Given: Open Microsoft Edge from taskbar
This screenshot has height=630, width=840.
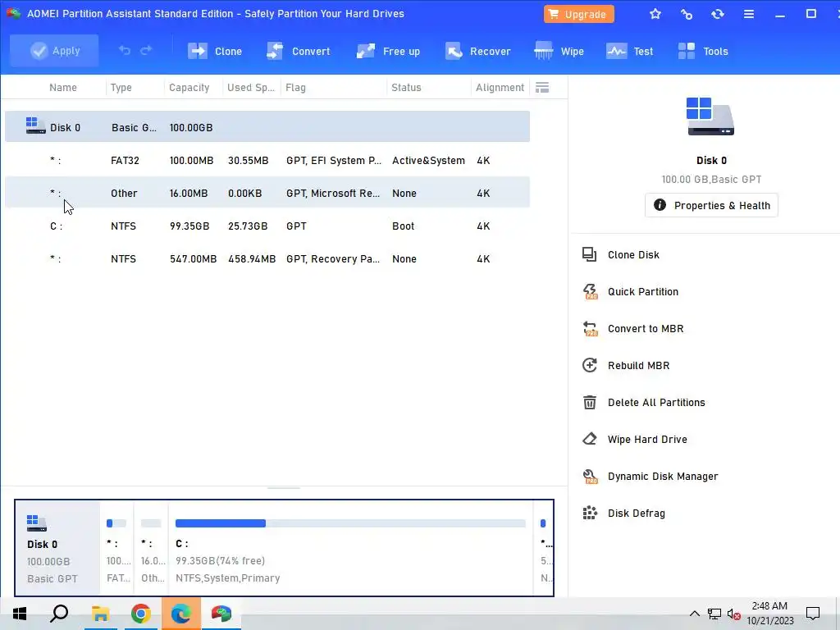Looking at the screenshot, I should [180, 614].
